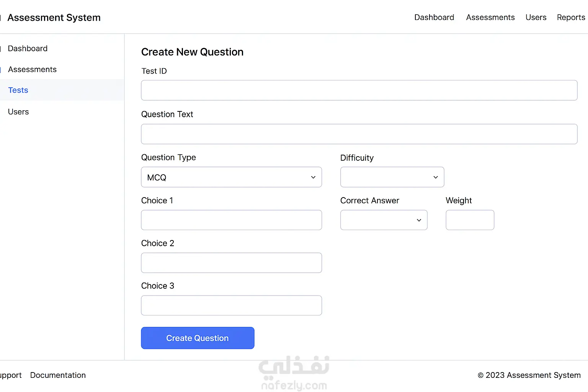Go to Dashboard in the sidebar
The image size is (588, 392).
click(28, 49)
